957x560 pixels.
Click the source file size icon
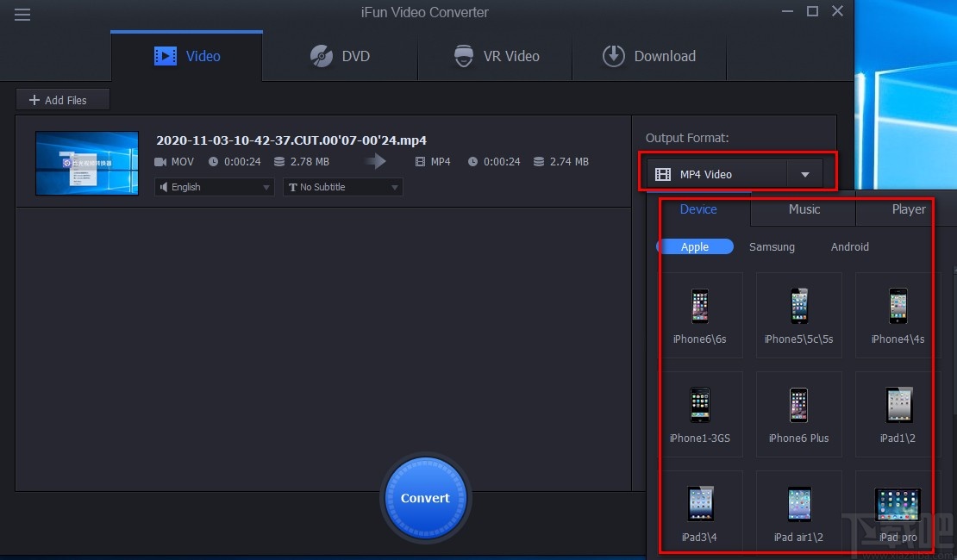tap(279, 162)
